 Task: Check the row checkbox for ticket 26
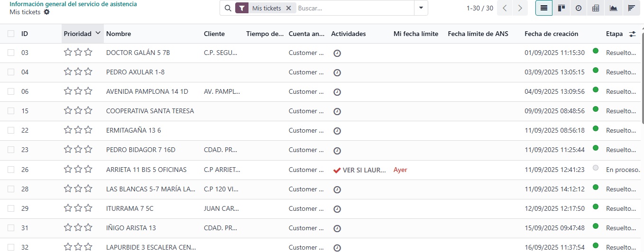[x=11, y=170]
